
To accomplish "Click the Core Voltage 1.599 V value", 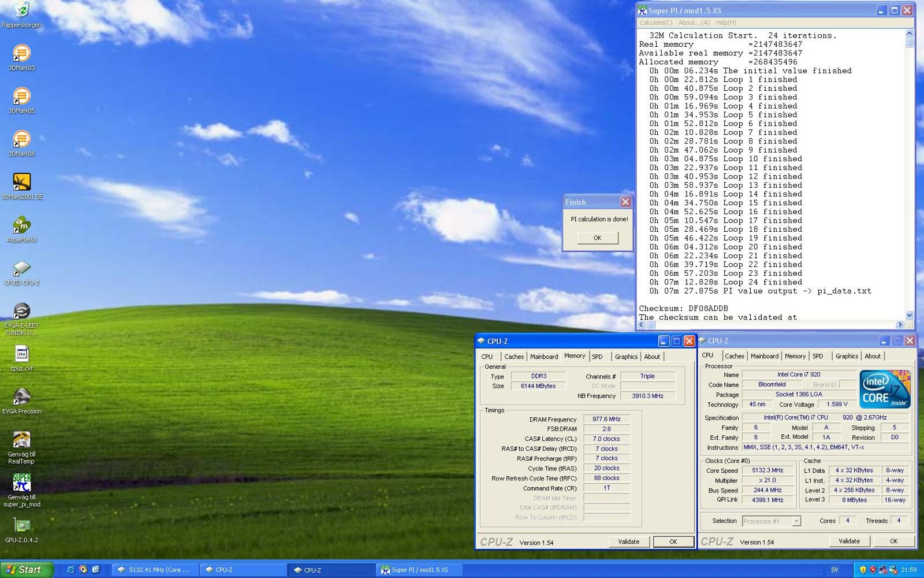I will click(837, 405).
